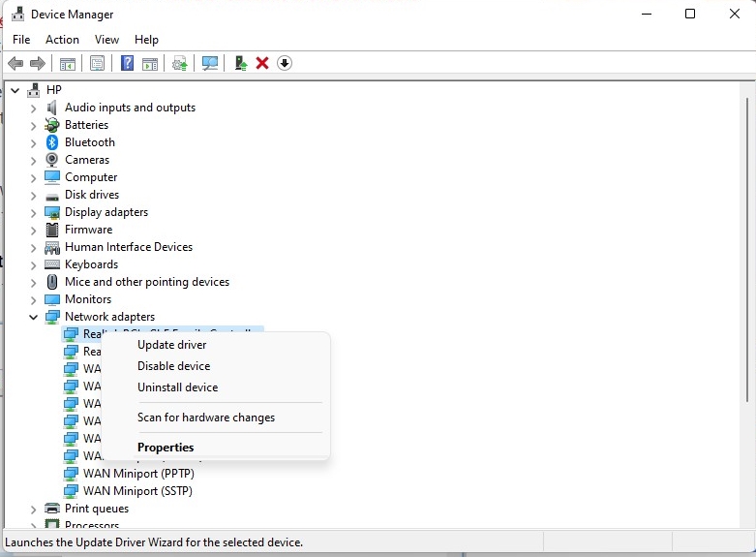Click the Disable device down-arrow icon
756x557 pixels.
285,63
